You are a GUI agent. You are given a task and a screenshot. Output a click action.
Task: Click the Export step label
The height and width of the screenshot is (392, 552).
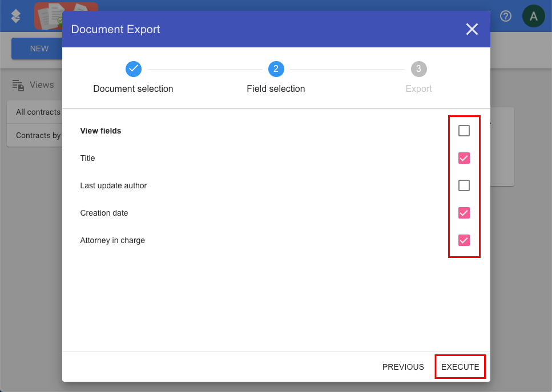[x=418, y=88]
